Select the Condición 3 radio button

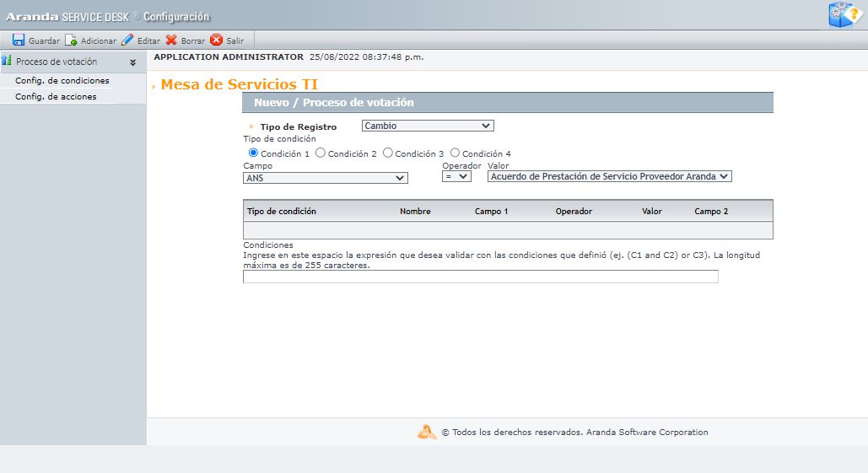[387, 153]
